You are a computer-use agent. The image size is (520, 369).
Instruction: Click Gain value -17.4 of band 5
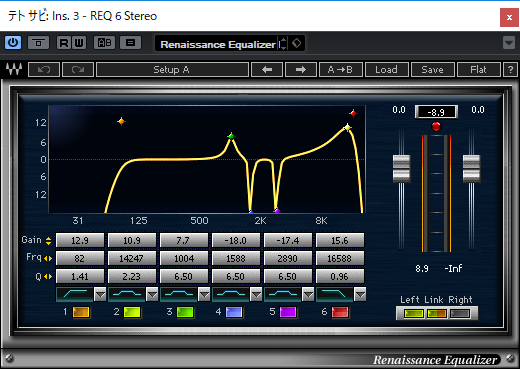tap(288, 240)
